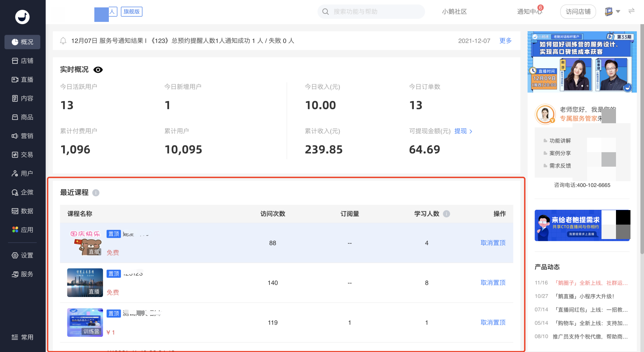The image size is (644, 352).
Task: Open the 国庆快乐 course thumbnail
Action: point(85,243)
